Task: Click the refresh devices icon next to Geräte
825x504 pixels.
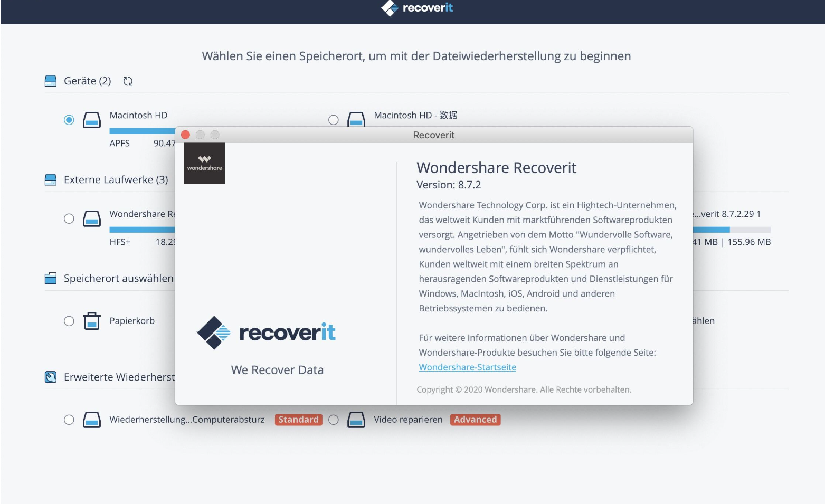Action: [x=128, y=81]
